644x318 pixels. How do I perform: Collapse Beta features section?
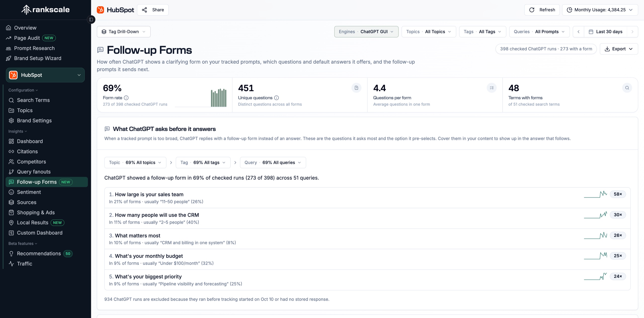pos(23,243)
